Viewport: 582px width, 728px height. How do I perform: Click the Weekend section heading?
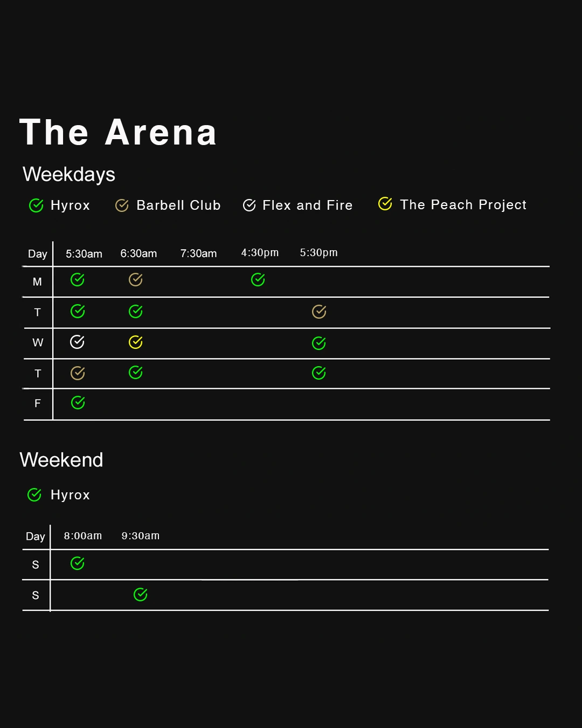click(x=61, y=460)
